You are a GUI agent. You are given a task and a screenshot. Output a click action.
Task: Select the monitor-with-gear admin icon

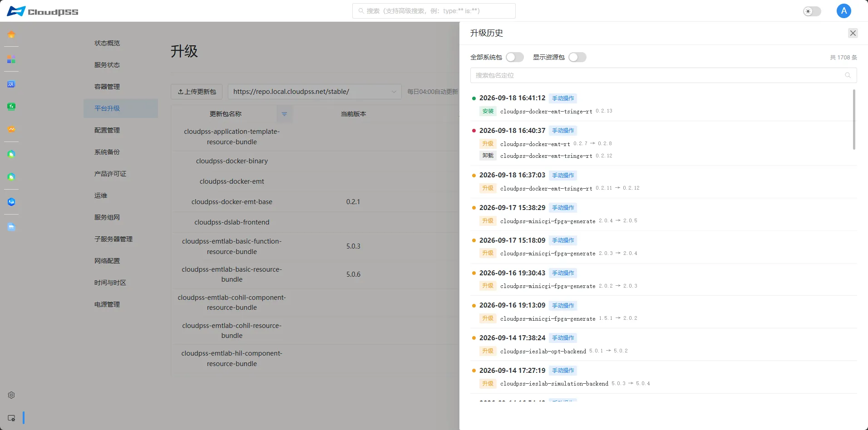pyautogui.click(x=11, y=418)
